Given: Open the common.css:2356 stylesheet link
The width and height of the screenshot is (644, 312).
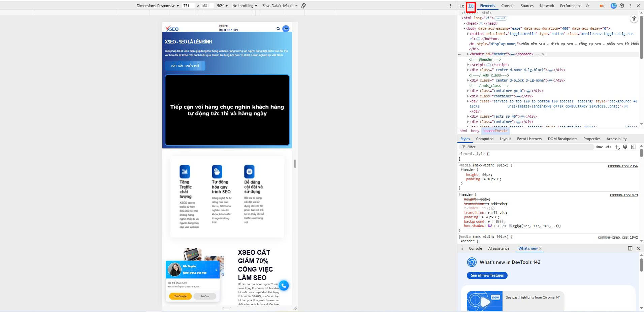Looking at the screenshot, I should [623, 166].
